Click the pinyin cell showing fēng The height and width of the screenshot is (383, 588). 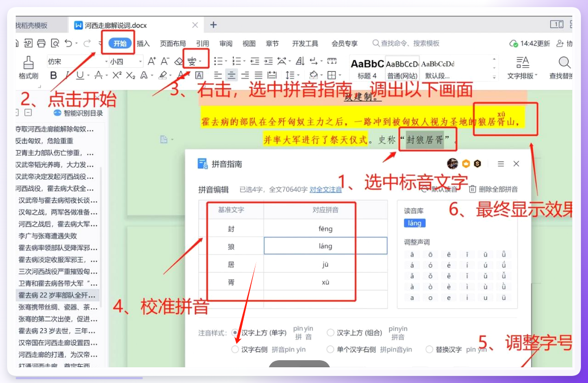(325, 228)
